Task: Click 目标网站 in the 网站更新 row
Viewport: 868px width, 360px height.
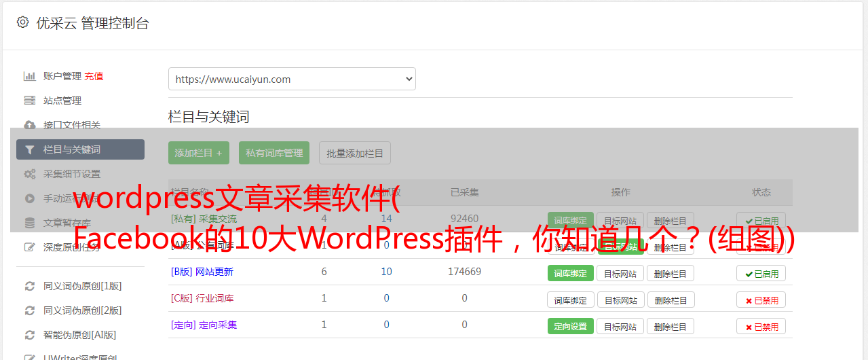Action: [620, 273]
